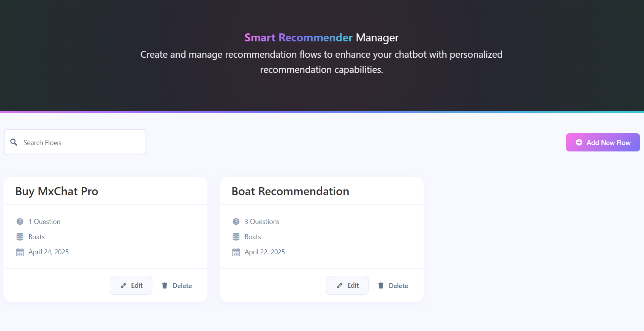Select the Boat Recommendation card title
This screenshot has height=331, width=644.
click(290, 191)
